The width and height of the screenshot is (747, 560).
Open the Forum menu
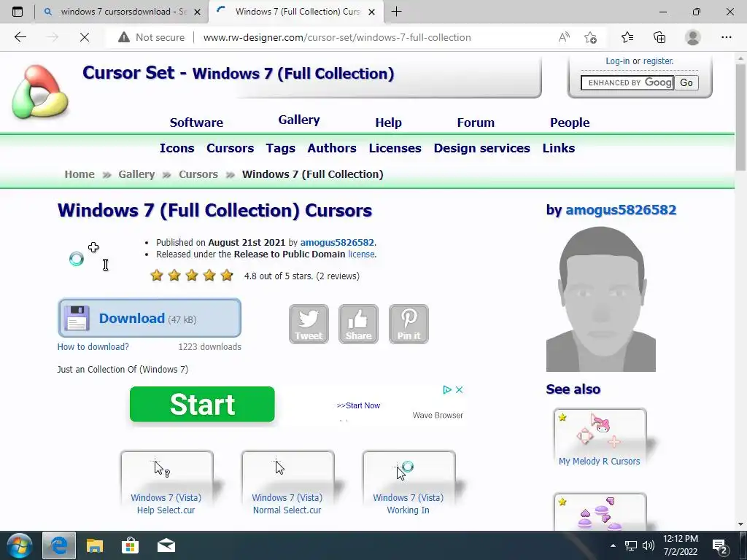(x=476, y=122)
